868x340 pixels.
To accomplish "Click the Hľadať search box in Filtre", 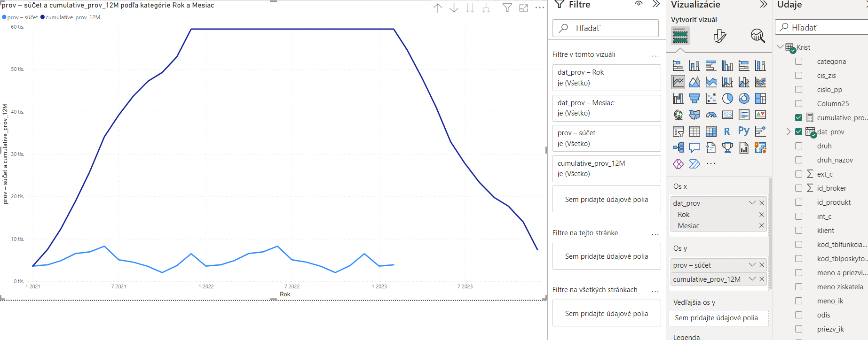I will point(606,28).
